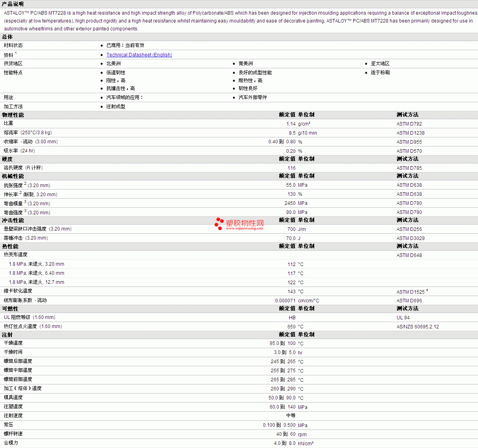The image size is (478, 448).
Task: Click the UL 94 test method
Action: click(x=403, y=318)
